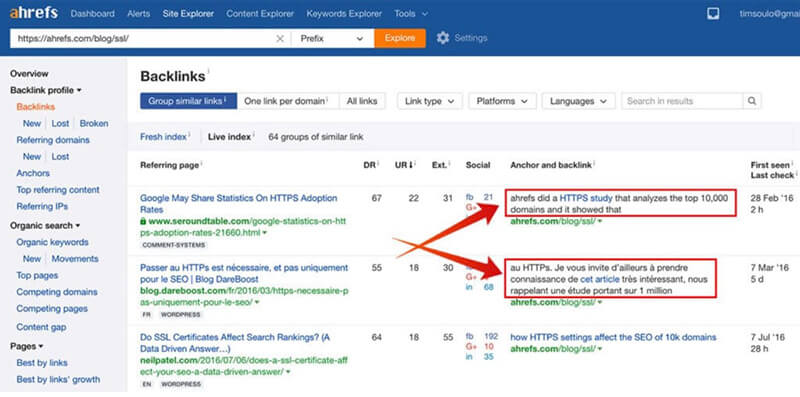Image resolution: width=800 pixels, height=397 pixels.
Task: Open Lost under Backlinks
Action: click(60, 123)
